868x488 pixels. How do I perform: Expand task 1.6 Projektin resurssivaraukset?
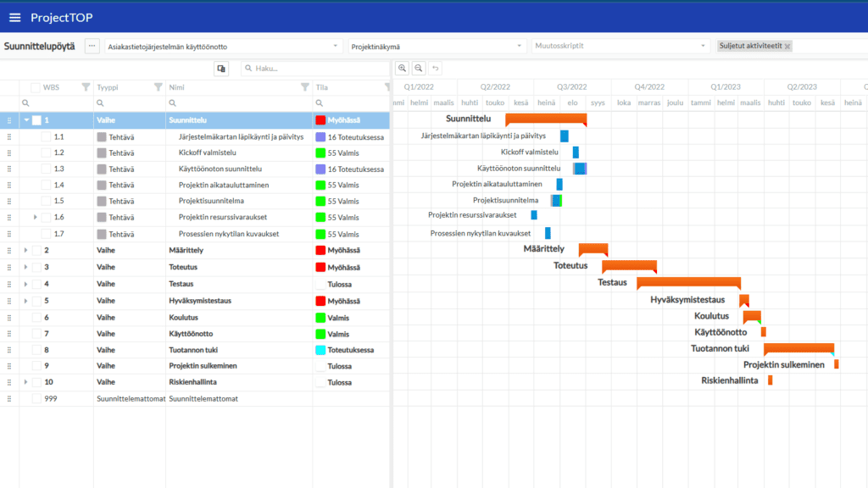(x=36, y=218)
